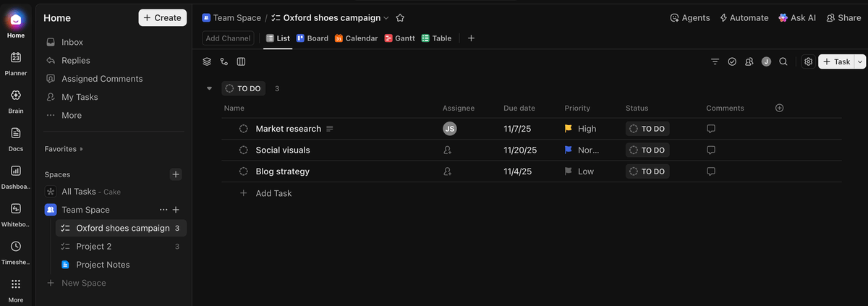Open the comment icon for Blog strategy
The image size is (868, 306).
pos(711,171)
